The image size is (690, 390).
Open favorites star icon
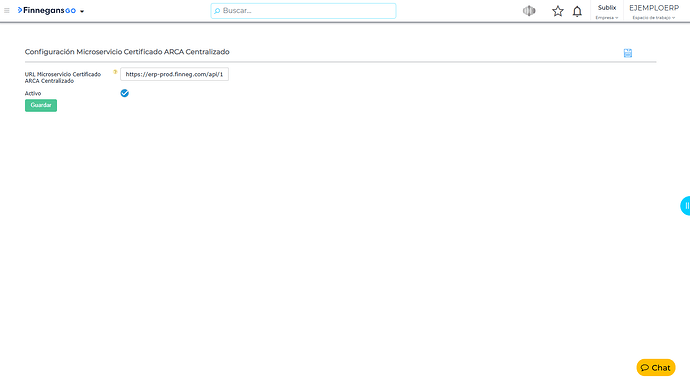click(x=558, y=11)
